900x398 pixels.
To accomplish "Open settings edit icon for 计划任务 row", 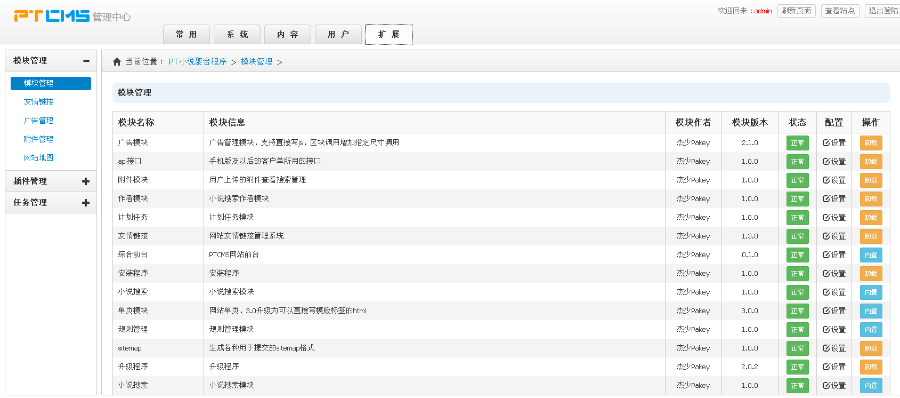I will (x=827, y=218).
